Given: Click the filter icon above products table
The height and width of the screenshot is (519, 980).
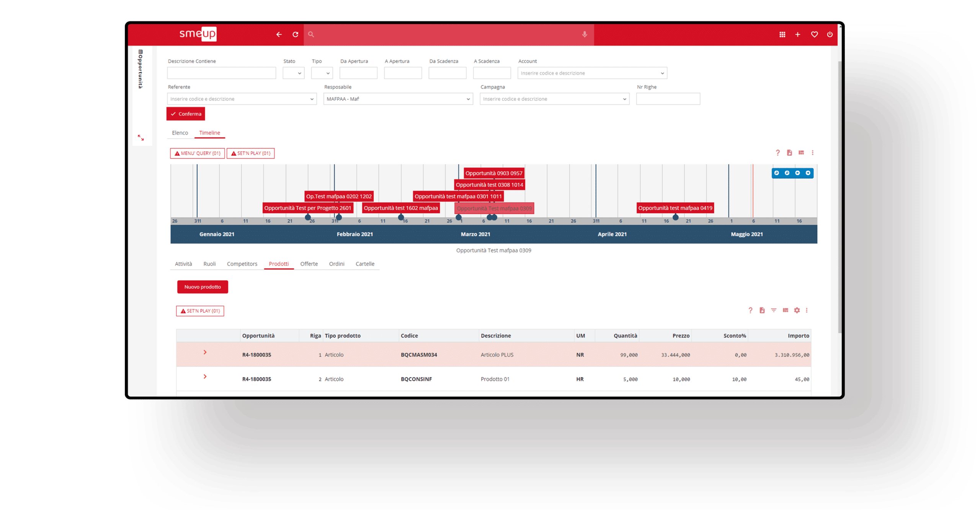Looking at the screenshot, I should (x=774, y=310).
